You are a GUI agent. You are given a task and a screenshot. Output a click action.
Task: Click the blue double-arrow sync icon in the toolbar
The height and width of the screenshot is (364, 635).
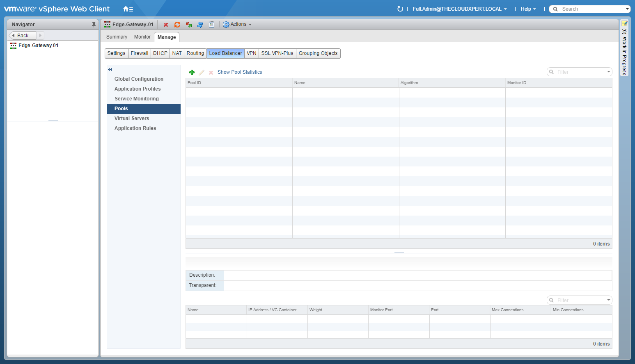coord(200,25)
